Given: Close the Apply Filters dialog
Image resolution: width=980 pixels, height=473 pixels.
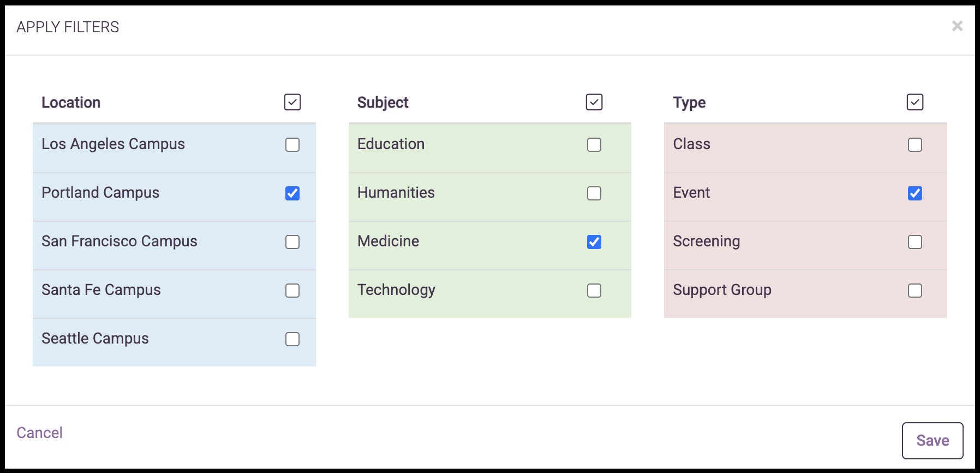Looking at the screenshot, I should point(957,26).
